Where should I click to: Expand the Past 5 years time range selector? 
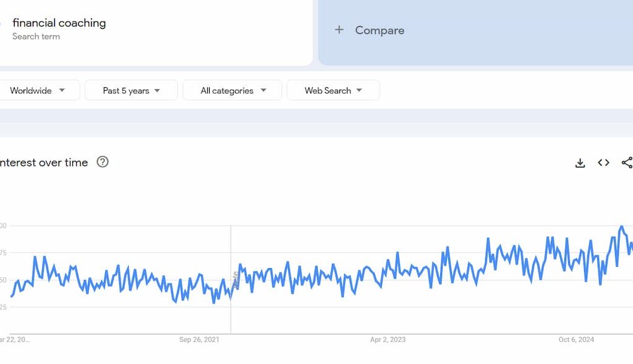(131, 90)
